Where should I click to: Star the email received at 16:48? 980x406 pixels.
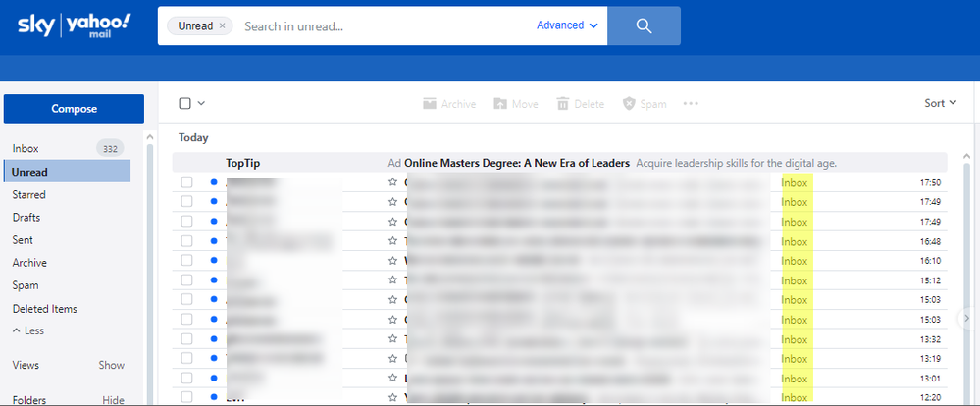[392, 241]
